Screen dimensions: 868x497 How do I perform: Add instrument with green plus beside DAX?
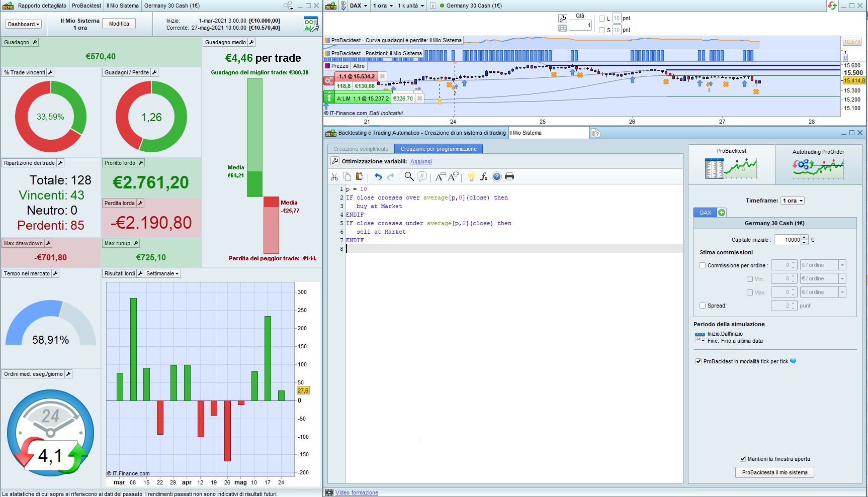point(722,213)
